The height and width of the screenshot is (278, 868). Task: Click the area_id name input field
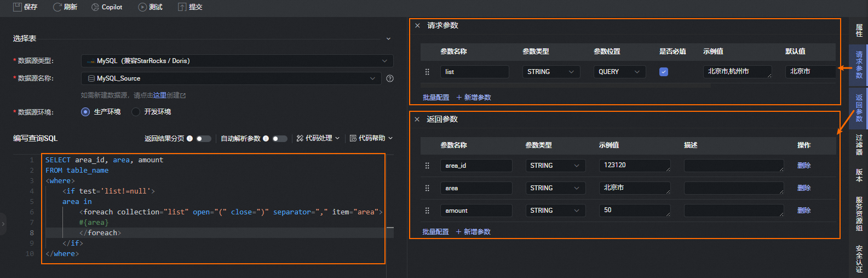476,166
